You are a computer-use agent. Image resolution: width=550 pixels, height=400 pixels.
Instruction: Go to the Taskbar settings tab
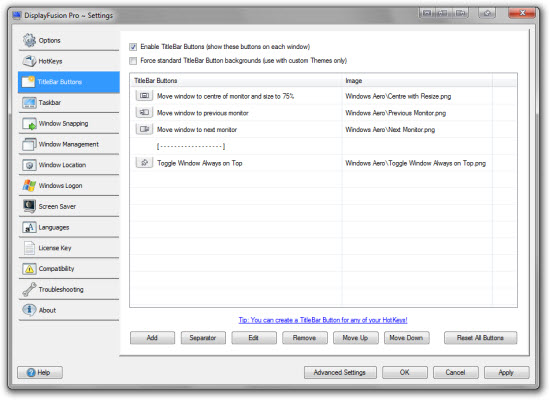click(x=69, y=102)
